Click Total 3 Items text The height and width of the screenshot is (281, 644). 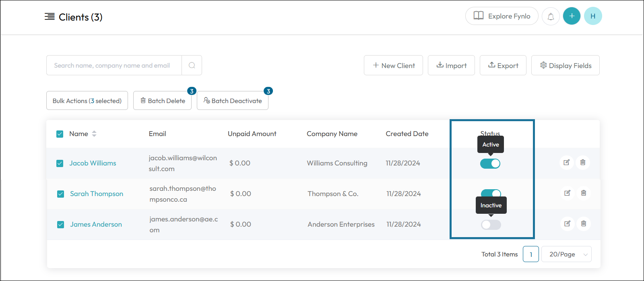point(500,254)
